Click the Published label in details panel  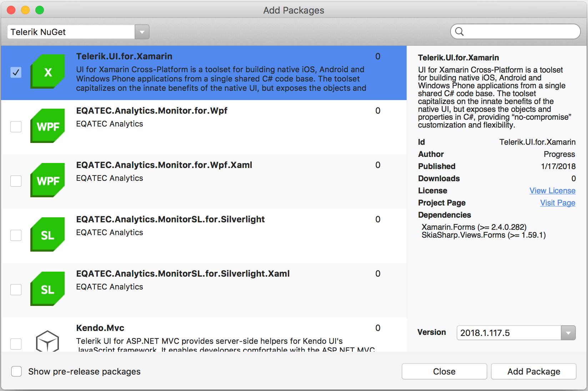tap(437, 167)
